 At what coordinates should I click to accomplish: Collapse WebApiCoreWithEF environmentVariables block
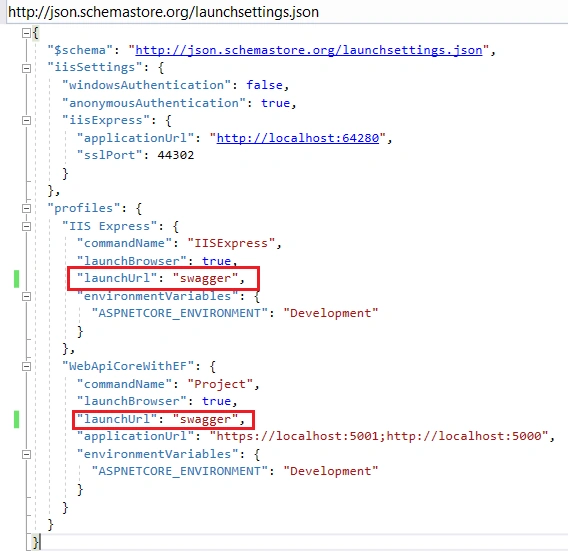click(x=26, y=454)
